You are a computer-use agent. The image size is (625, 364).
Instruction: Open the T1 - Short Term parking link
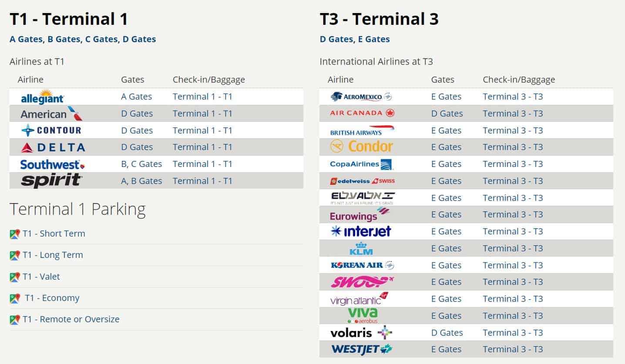coord(54,234)
